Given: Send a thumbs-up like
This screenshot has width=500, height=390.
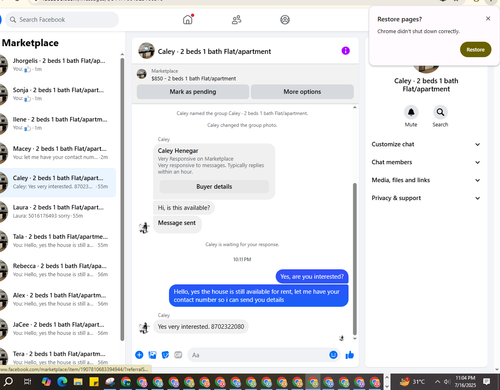Looking at the screenshot, I should pyautogui.click(x=350, y=355).
